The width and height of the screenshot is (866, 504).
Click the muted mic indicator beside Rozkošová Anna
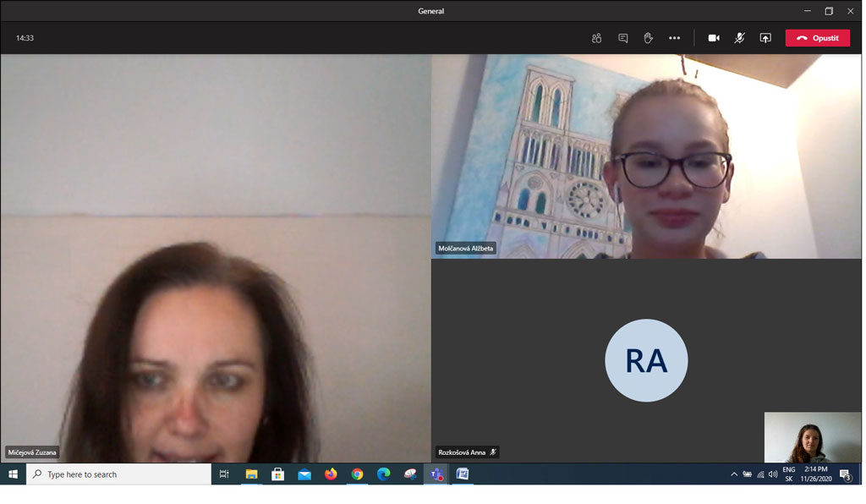(493, 452)
